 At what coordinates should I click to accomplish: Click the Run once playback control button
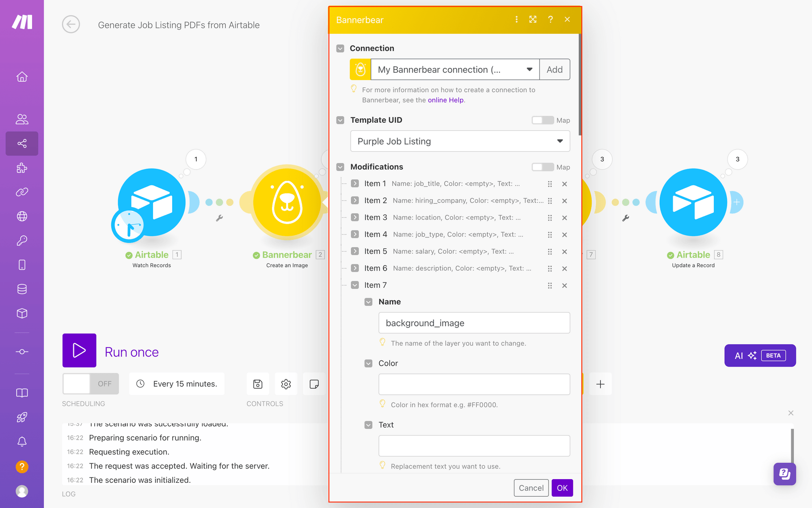click(x=80, y=352)
